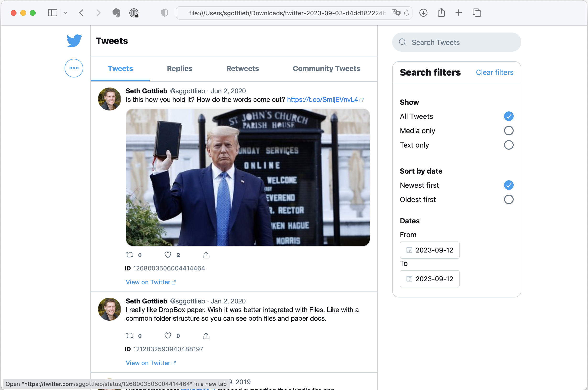Click the like count 2 on Jun 2 tweet
588x390 pixels.
pyautogui.click(x=178, y=255)
